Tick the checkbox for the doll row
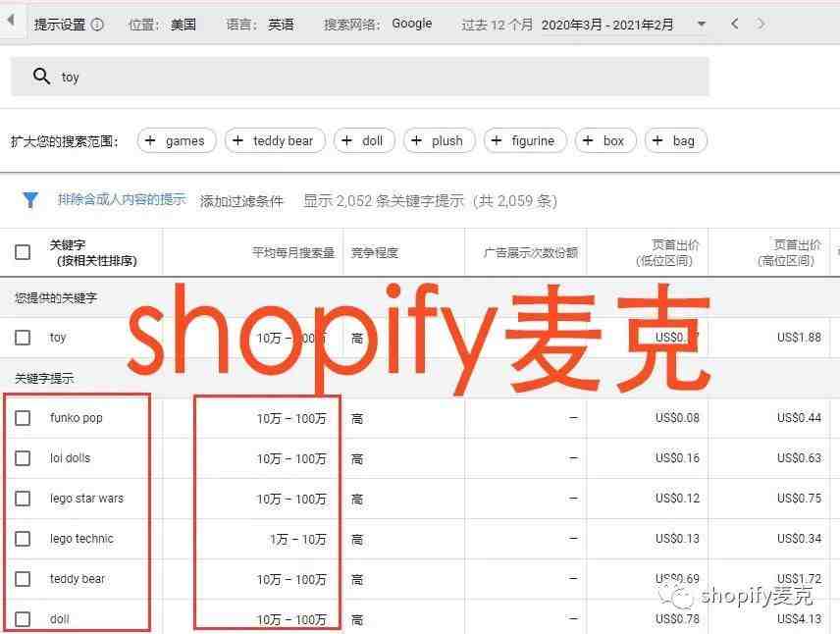The image size is (840, 634). pos(23,619)
